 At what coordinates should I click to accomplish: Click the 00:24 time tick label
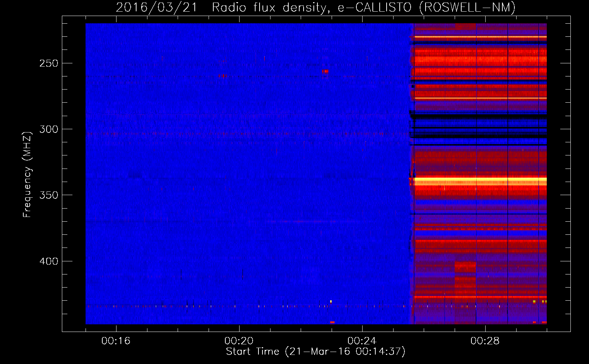point(362,341)
